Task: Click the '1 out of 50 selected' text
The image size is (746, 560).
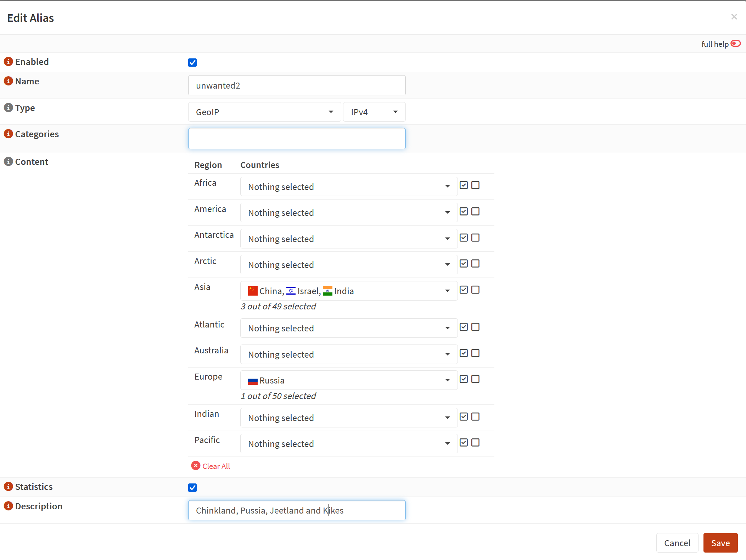Action: [278, 396]
